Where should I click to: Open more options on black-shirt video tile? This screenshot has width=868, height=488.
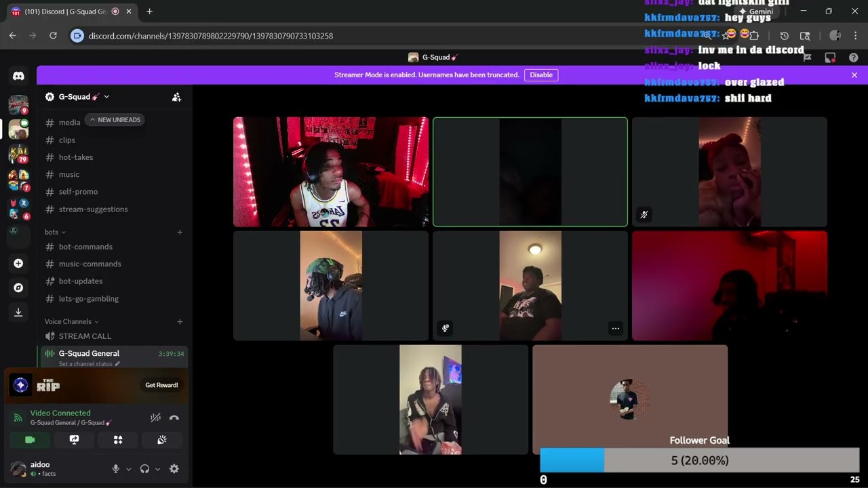click(x=616, y=329)
